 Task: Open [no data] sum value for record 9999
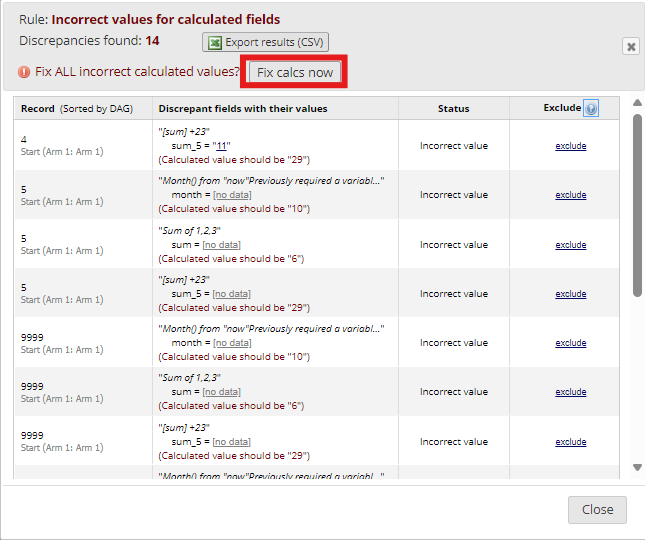221,392
